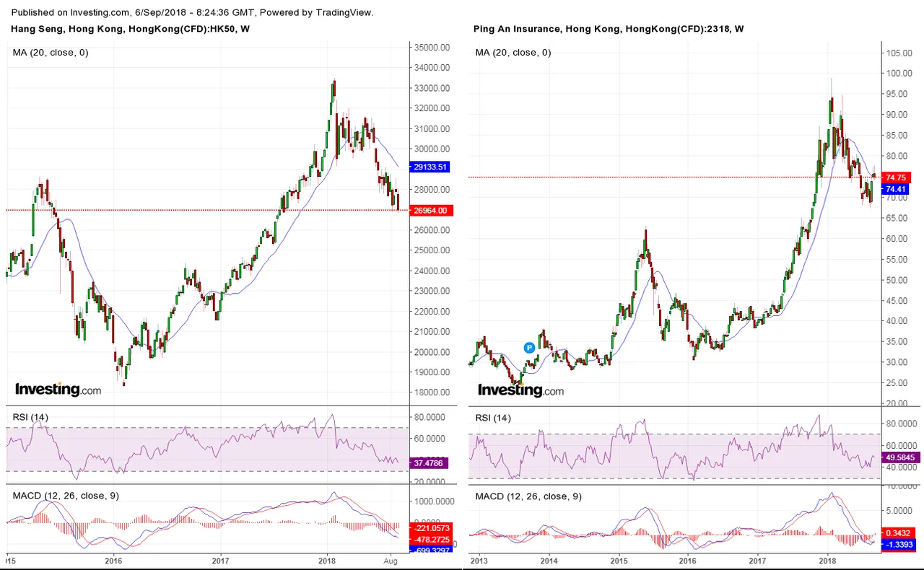Click the 2016 label on Ping An time axis
Viewport: 924px width, 570px height.
click(x=688, y=560)
